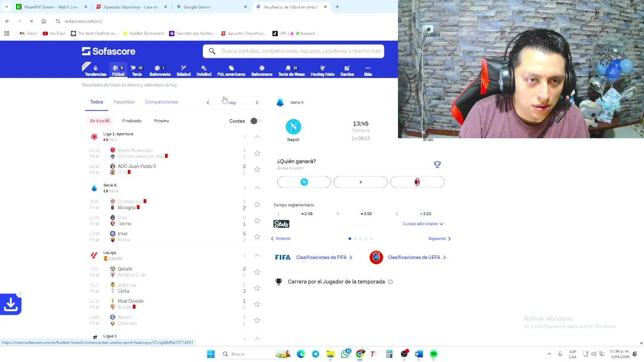Open the Más sports menu
644x362 pixels.
[x=368, y=71]
